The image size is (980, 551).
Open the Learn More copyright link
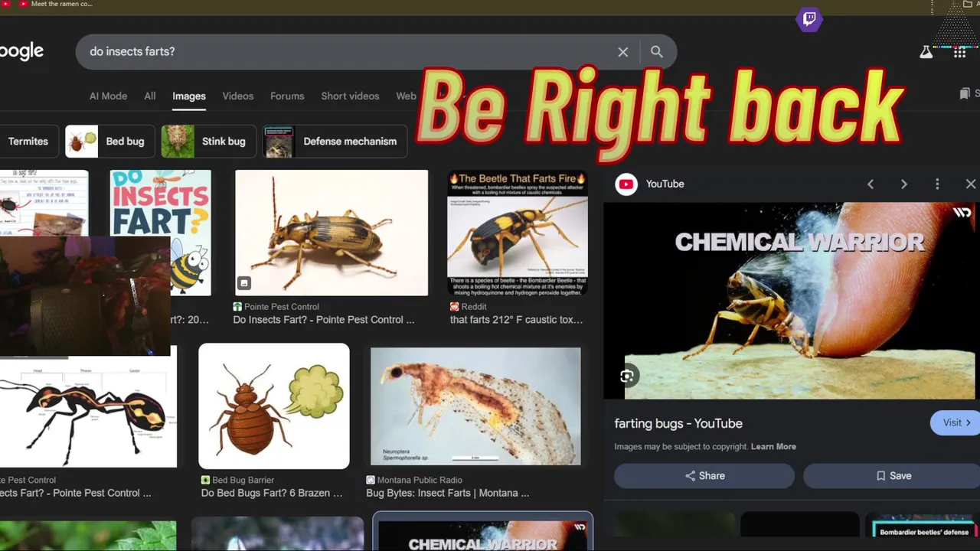click(x=773, y=447)
